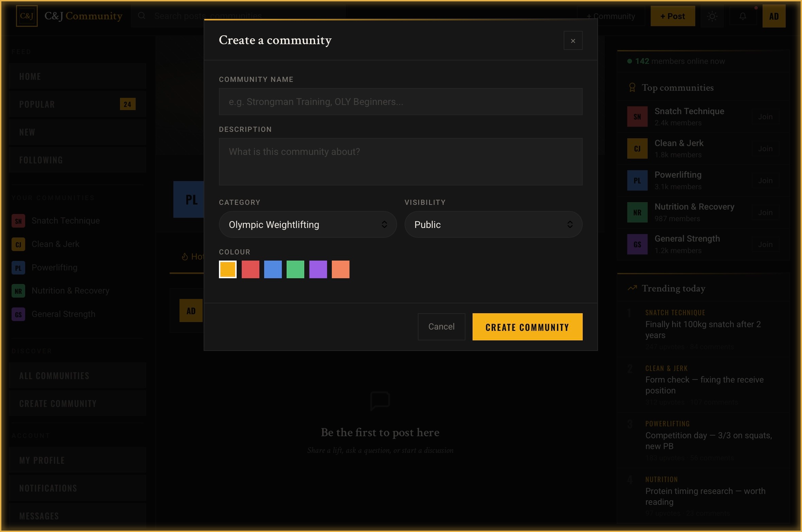Open notifications bell icon

pyautogui.click(x=743, y=16)
